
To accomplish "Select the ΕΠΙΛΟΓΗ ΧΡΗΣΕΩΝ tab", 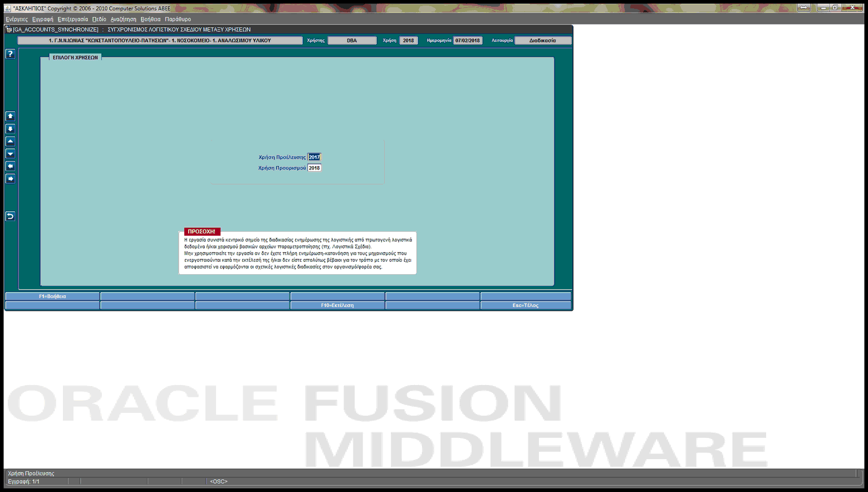I will tap(75, 57).
